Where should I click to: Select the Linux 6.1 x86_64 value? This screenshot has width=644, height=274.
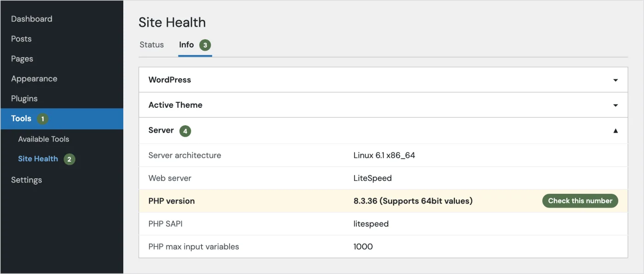(x=384, y=156)
